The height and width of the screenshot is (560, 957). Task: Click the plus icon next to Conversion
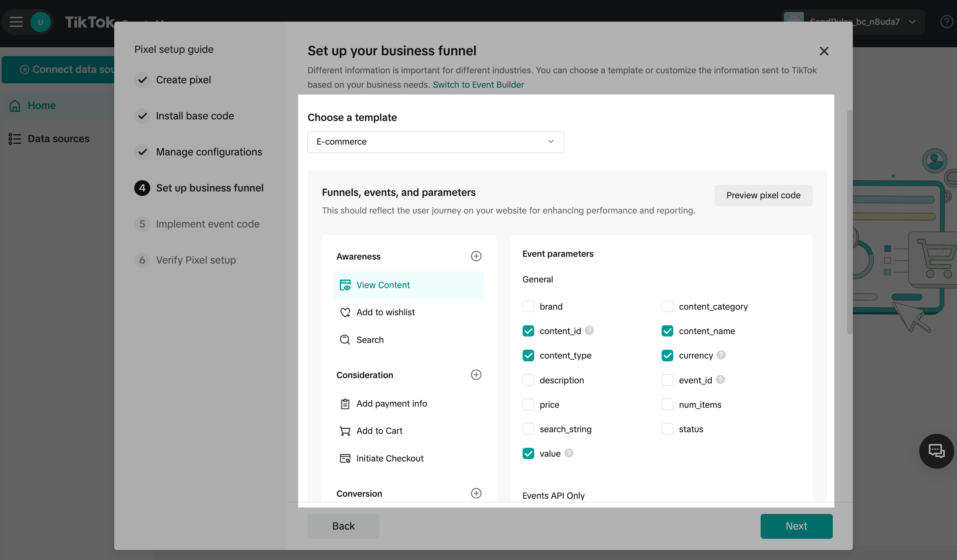476,494
